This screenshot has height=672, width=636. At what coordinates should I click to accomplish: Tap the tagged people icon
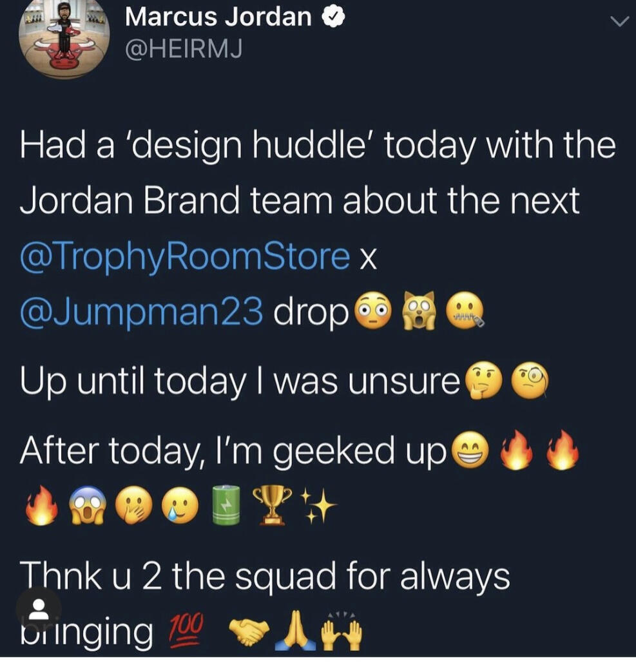[x=39, y=609]
